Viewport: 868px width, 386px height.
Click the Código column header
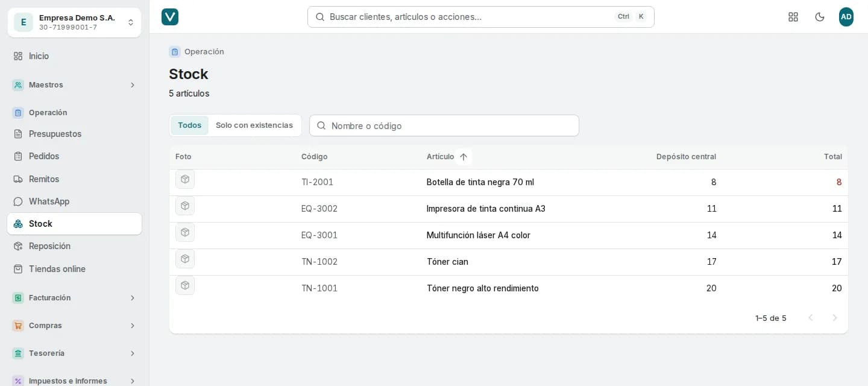click(x=314, y=157)
